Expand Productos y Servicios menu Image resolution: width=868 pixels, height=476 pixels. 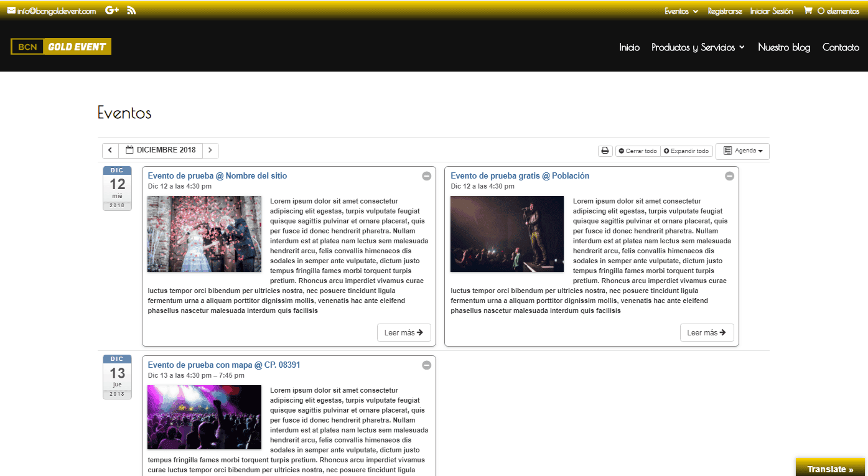pos(698,47)
